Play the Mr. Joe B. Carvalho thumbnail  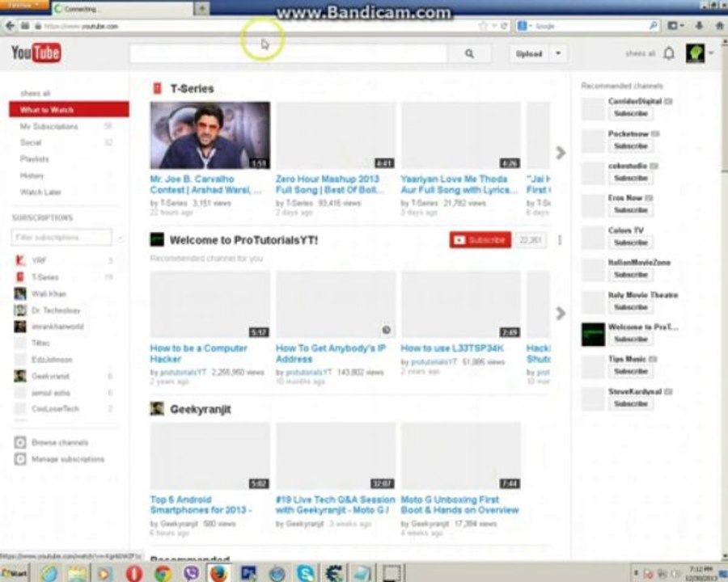[x=210, y=135]
